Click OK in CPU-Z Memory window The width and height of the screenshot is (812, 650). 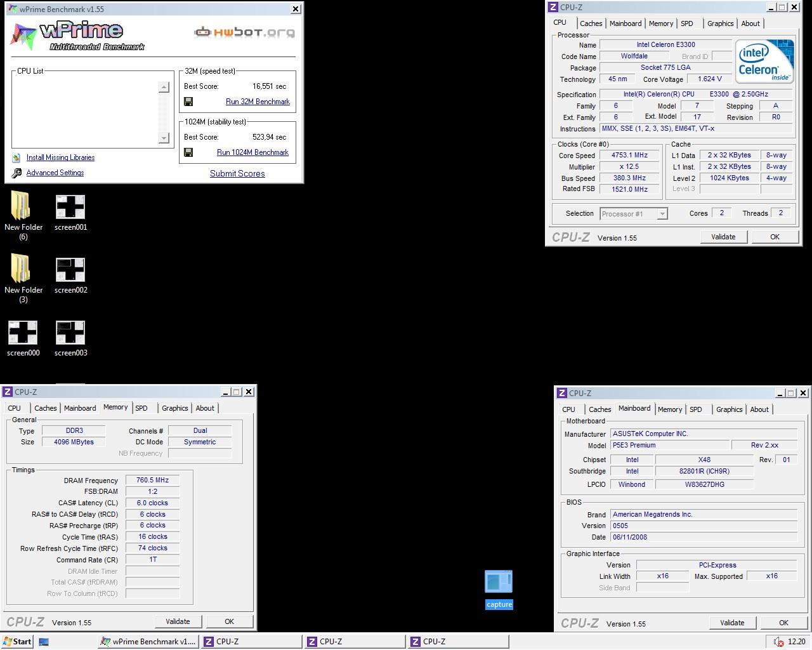point(229,621)
